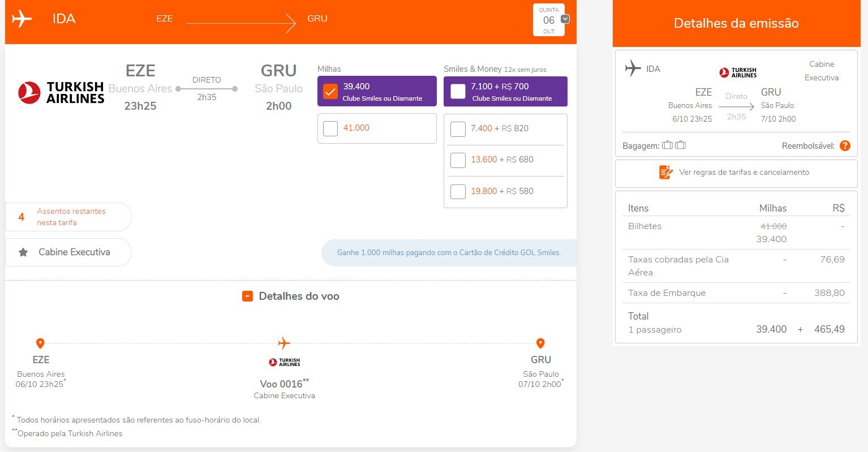This screenshot has height=452, width=868.
Task: Click the large Turkish Airlines logo
Action: point(61,92)
